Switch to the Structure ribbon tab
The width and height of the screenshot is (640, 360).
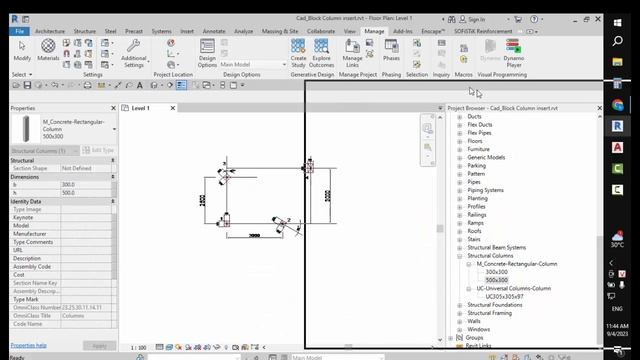pos(84,31)
